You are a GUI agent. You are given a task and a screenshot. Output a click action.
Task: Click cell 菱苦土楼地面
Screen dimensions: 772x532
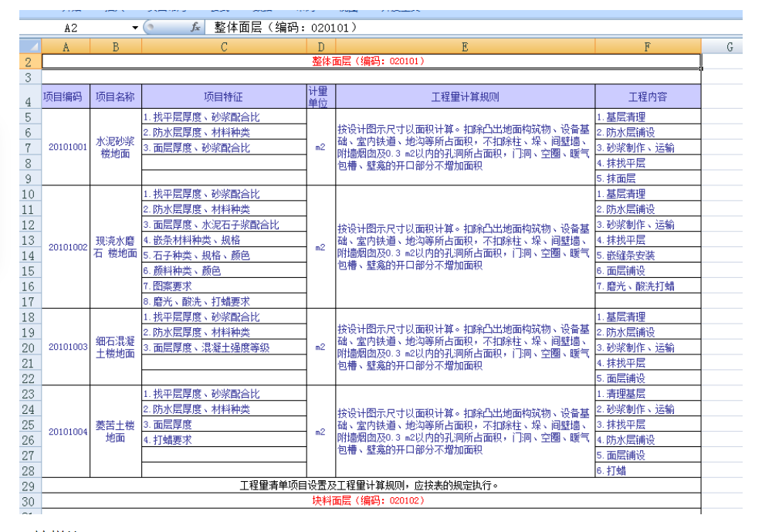coord(116,432)
